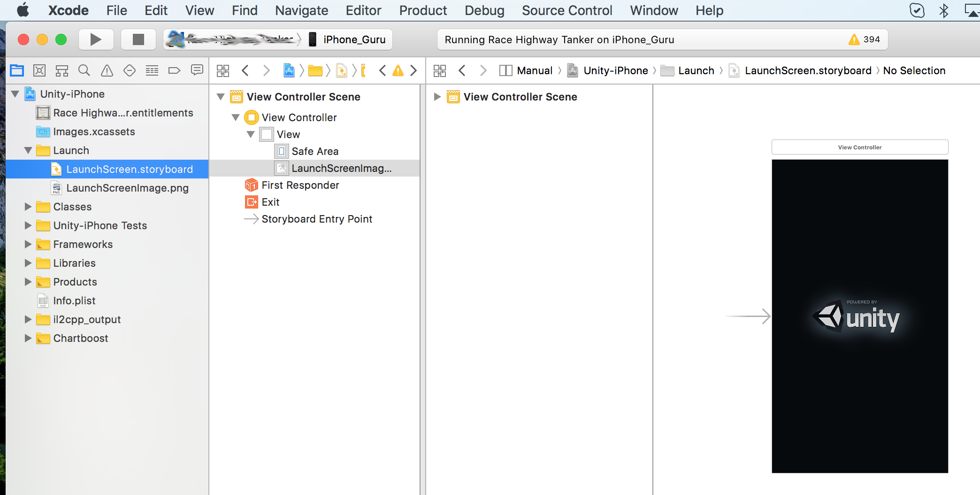Image resolution: width=980 pixels, height=495 pixels.
Task: Select First Responder in the outline
Action: pyautogui.click(x=314, y=185)
